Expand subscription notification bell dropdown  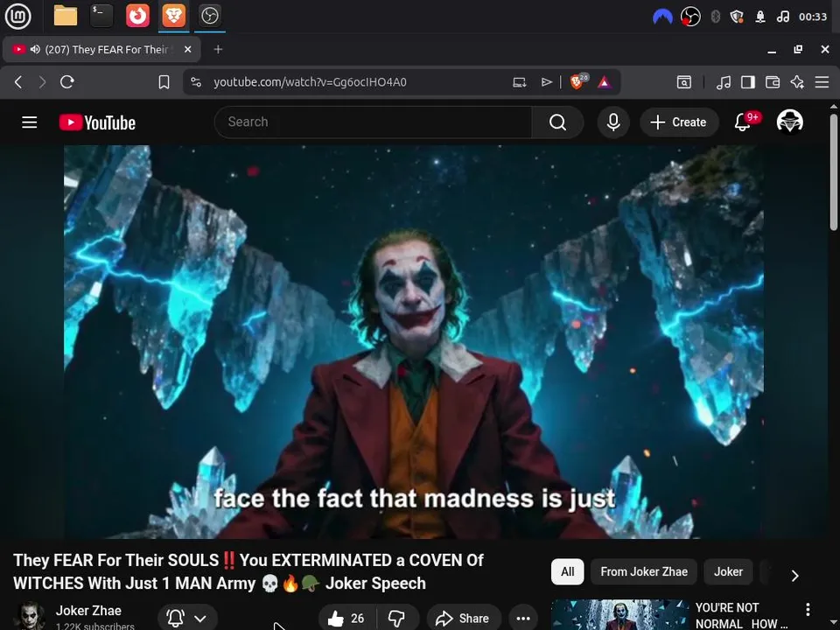pos(187,619)
